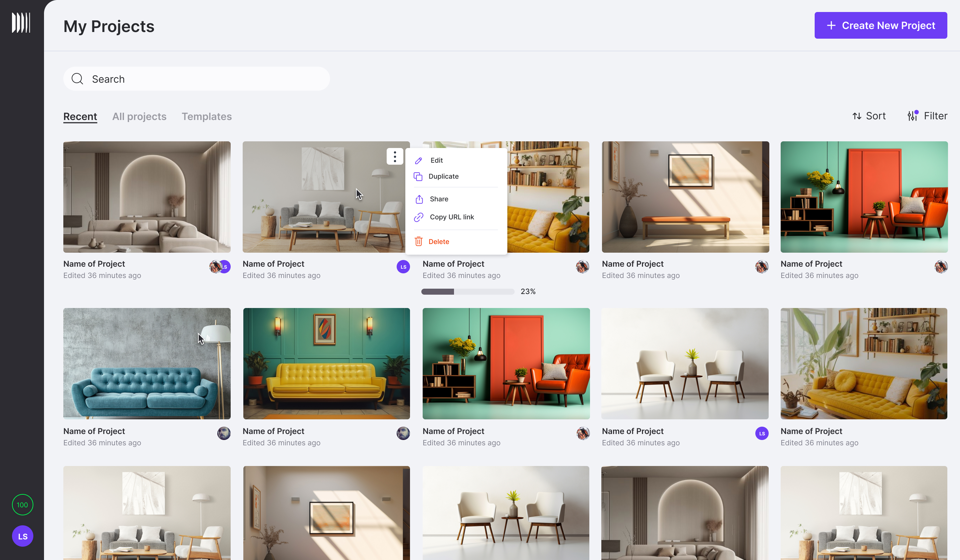Click the app logo in the top-left sidebar
Viewport: 960px width, 560px height.
pyautogui.click(x=22, y=22)
